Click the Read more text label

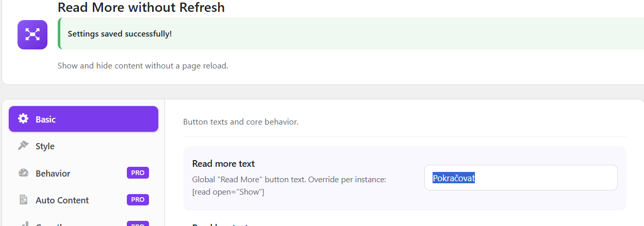[224, 164]
